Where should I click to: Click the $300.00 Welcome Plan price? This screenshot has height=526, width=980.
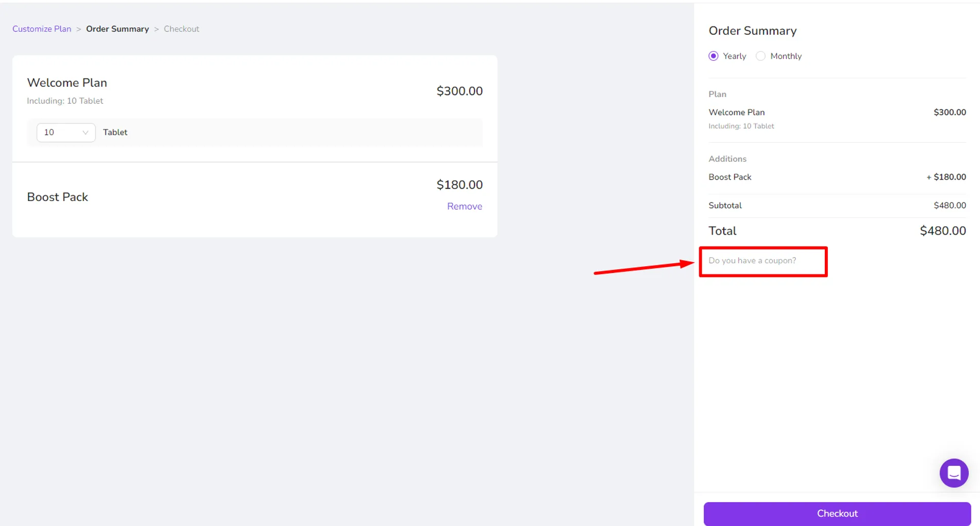(459, 91)
